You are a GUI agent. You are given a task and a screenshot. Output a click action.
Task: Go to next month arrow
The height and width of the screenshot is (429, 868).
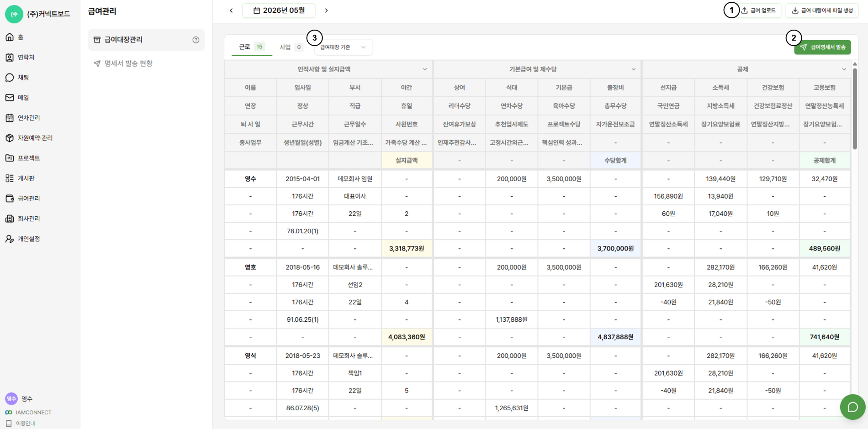pos(326,10)
